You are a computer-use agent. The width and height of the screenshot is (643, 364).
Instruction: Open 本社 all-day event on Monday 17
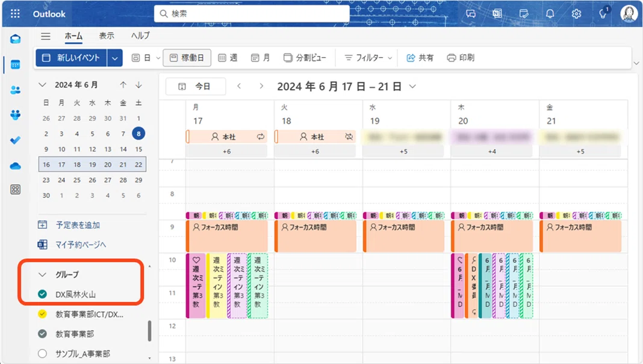[x=226, y=137]
